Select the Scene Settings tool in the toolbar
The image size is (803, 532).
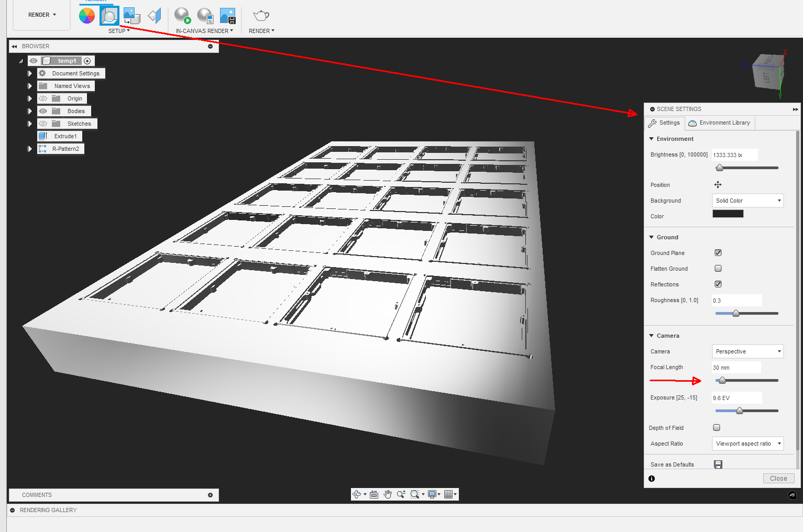click(109, 15)
